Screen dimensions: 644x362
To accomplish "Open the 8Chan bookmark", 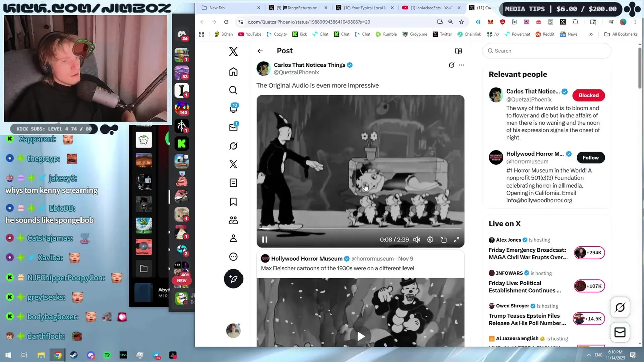I will [224, 34].
